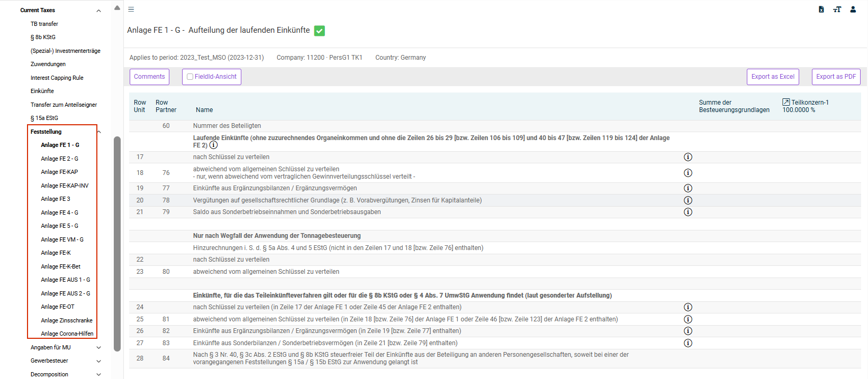This screenshot has width=868, height=379.
Task: Click the sidebar vertical scrollbar thumb
Action: (117, 243)
